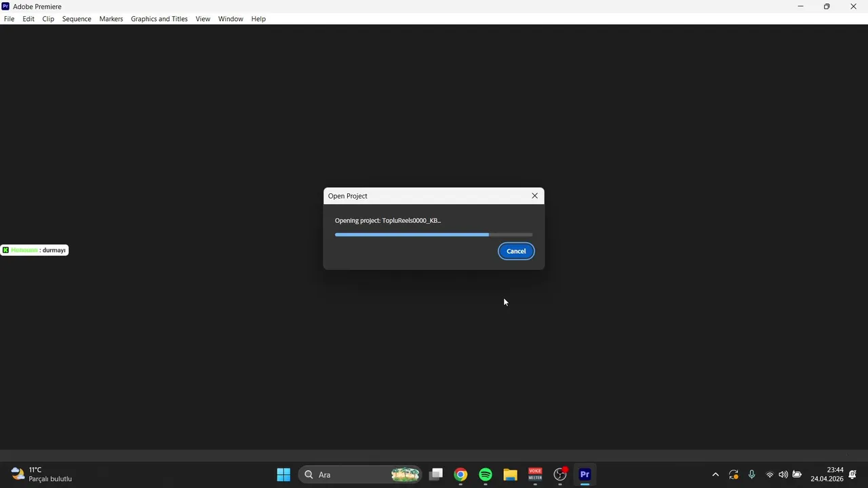Open Wi-Fi network settings
This screenshot has height=488, width=868.
pos(770,474)
